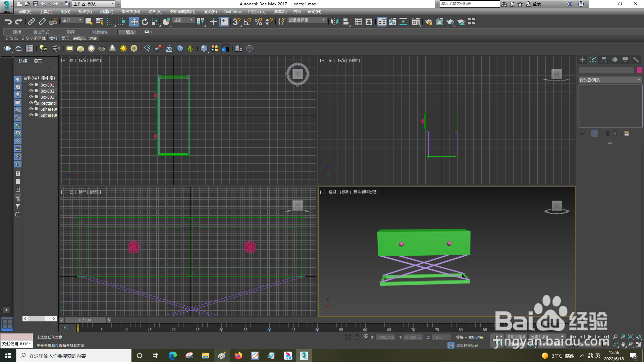Click the Mirror tool icon
Viewport: 644px width, 363px height.
[x=334, y=22]
